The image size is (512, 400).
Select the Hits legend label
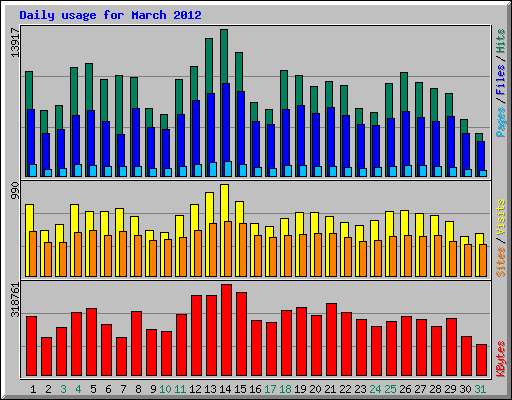tap(501, 41)
